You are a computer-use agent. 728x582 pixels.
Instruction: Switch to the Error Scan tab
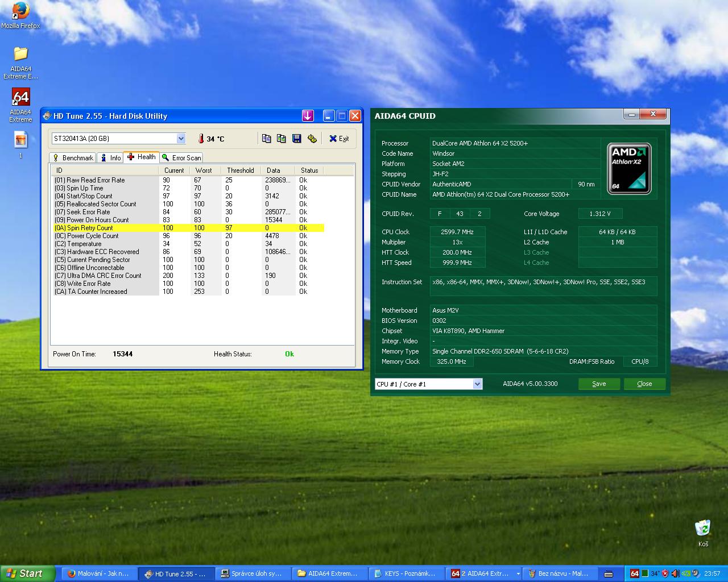pyautogui.click(x=181, y=158)
